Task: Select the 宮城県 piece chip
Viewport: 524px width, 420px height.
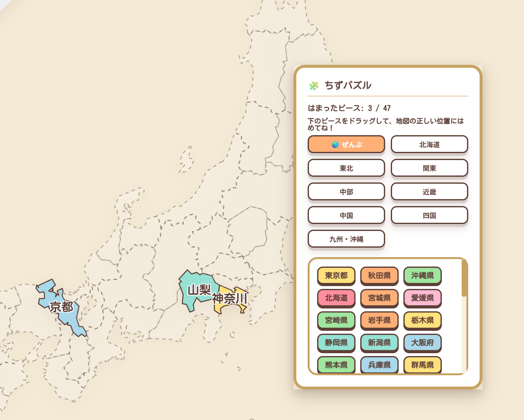Action: point(379,298)
